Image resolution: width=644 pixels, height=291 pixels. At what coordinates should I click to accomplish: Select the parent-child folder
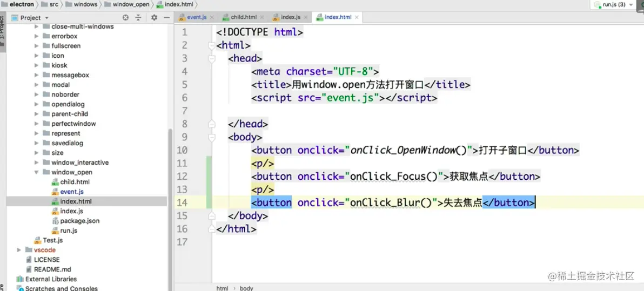point(70,114)
